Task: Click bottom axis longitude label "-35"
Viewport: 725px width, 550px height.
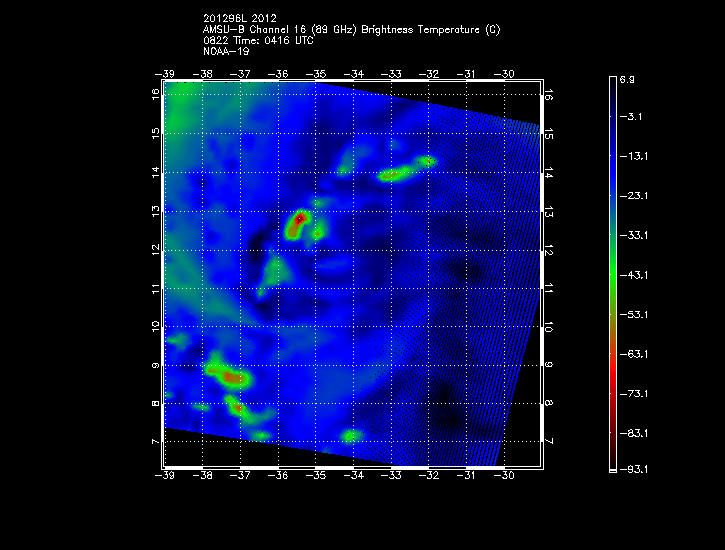Action: click(316, 475)
